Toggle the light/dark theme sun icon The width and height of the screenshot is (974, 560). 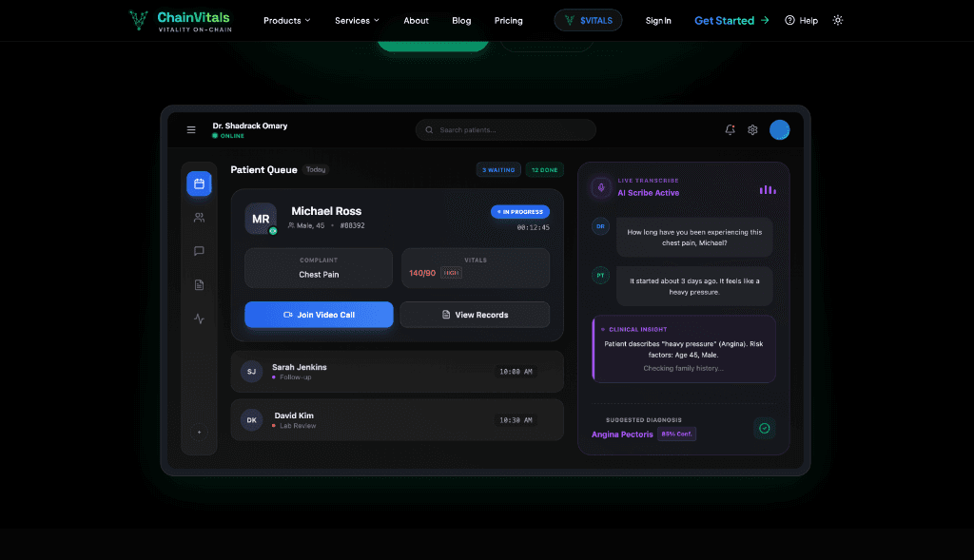pyautogui.click(x=837, y=20)
